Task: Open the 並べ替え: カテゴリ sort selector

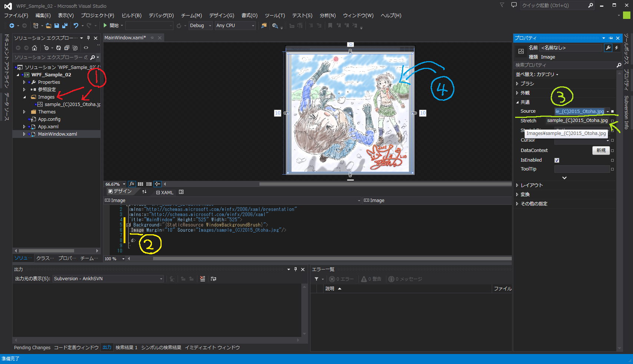Action: (537, 75)
